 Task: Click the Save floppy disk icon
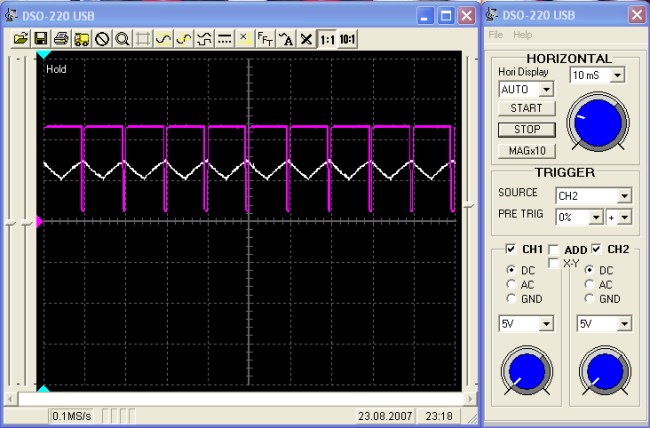point(41,39)
